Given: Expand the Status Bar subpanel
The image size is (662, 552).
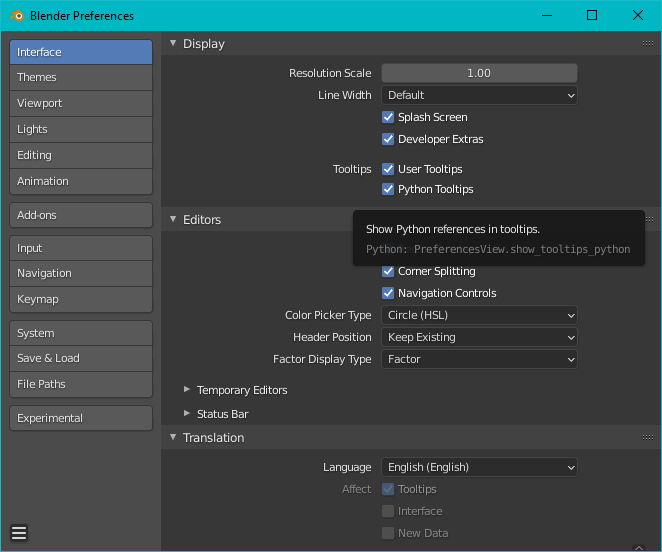Looking at the screenshot, I should [187, 413].
